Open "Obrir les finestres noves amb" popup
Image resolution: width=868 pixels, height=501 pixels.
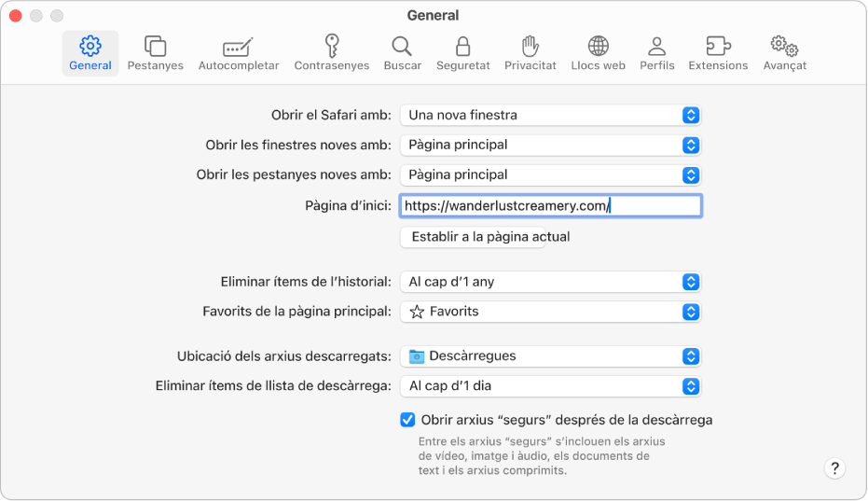click(x=550, y=145)
